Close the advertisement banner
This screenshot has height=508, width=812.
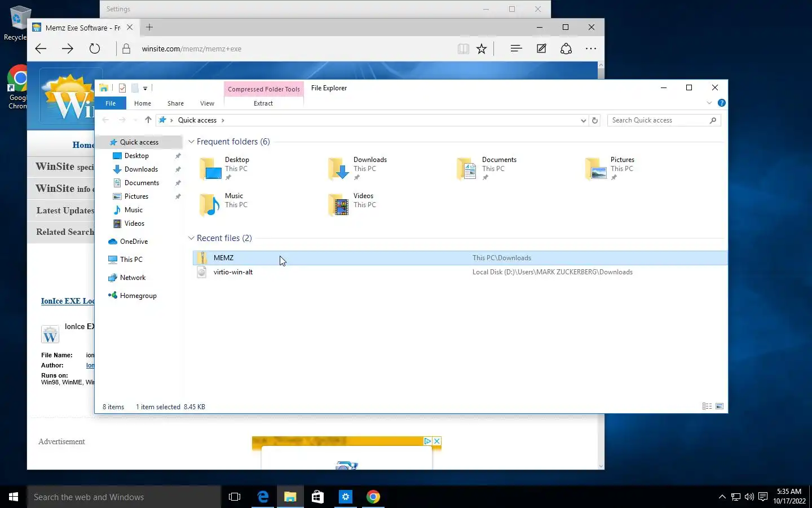(x=436, y=441)
